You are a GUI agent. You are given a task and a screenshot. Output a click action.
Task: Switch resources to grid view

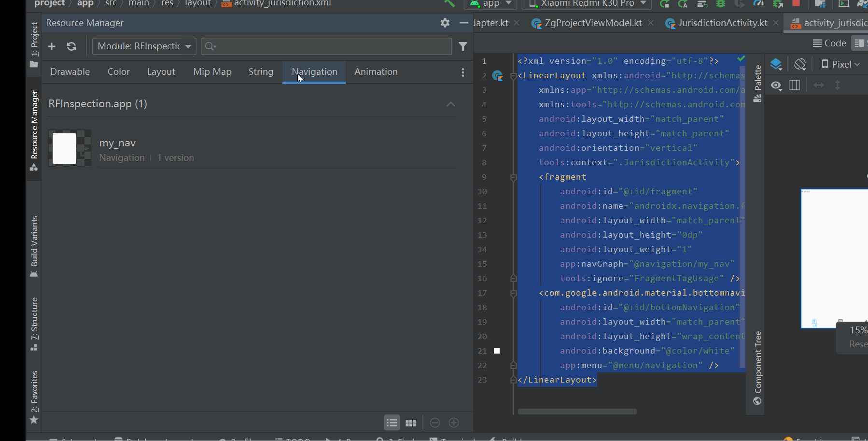tap(411, 423)
